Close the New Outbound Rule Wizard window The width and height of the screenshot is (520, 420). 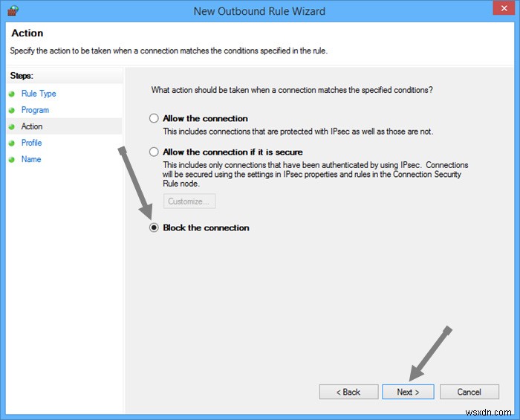pos(504,8)
